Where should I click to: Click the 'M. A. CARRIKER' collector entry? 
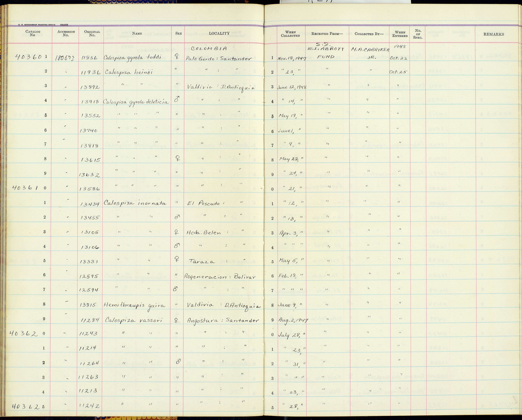click(370, 50)
